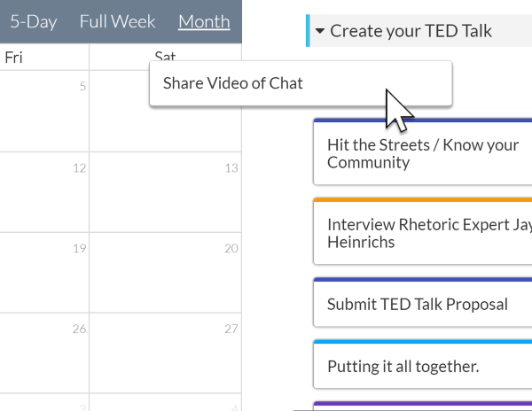Select Saturday the 20th calendar cell
This screenshot has height=411, width=532.
165,272
